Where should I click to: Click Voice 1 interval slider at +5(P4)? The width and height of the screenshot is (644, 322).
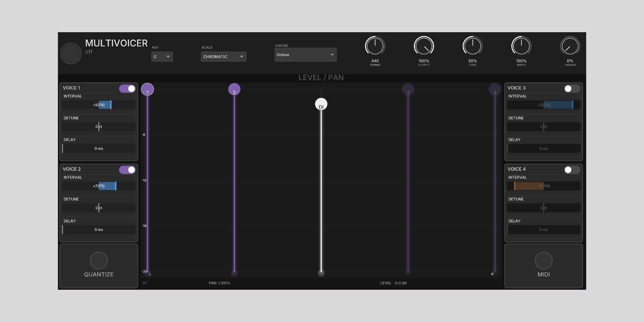click(x=99, y=105)
